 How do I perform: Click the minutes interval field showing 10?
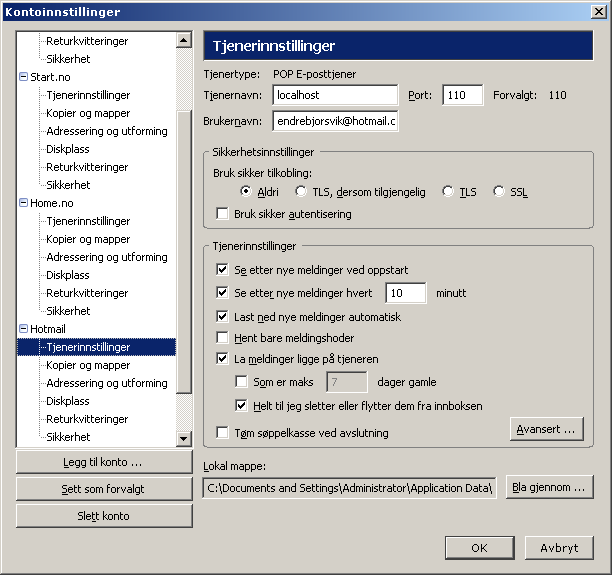coord(406,293)
